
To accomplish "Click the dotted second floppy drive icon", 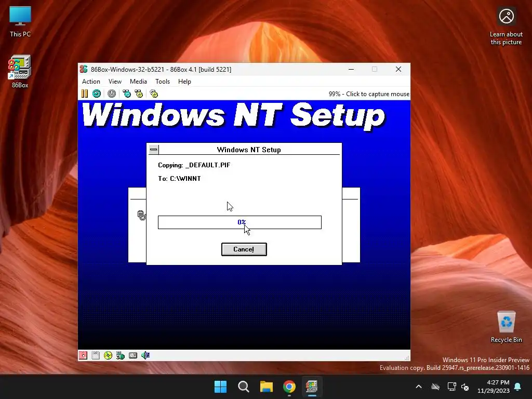I will (96, 355).
